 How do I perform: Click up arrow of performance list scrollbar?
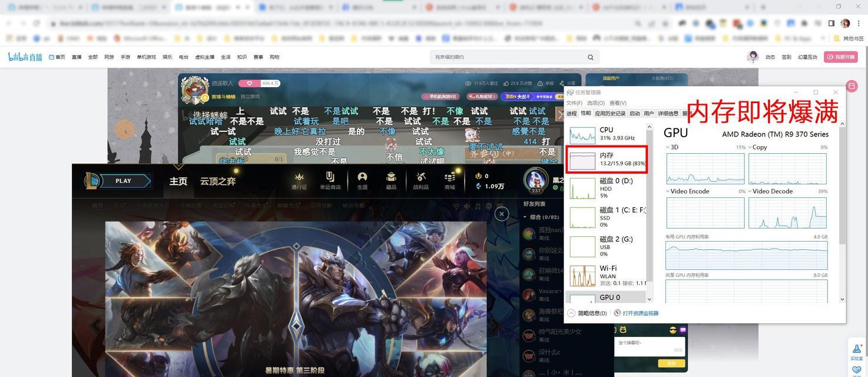pyautogui.click(x=650, y=127)
